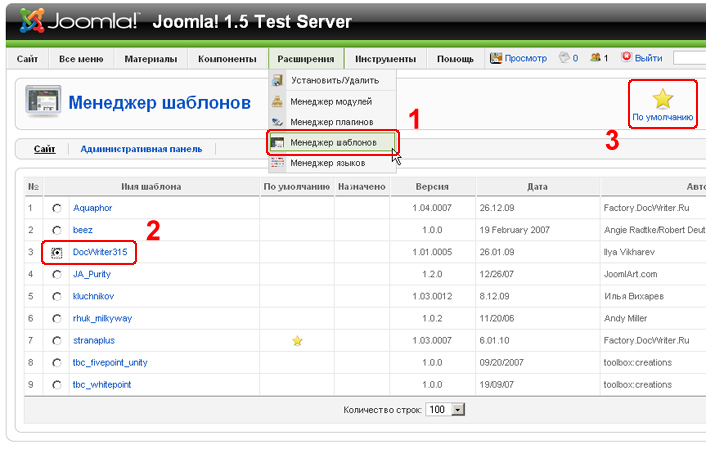The width and height of the screenshot is (706, 449).
Task: Select the rhuk_milkyway radio button
Action: point(57,318)
